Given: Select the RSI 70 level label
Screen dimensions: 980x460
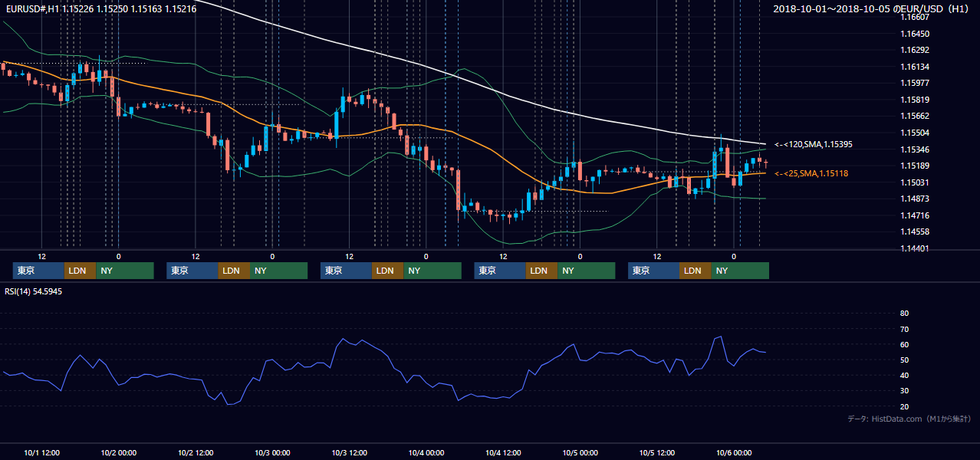Looking at the screenshot, I should 904,329.
